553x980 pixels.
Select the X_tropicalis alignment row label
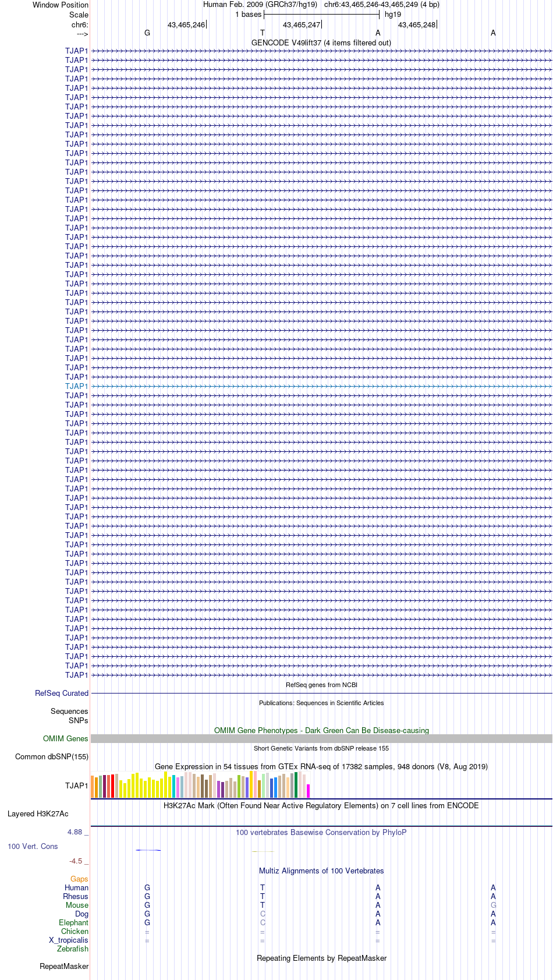pyautogui.click(x=69, y=940)
